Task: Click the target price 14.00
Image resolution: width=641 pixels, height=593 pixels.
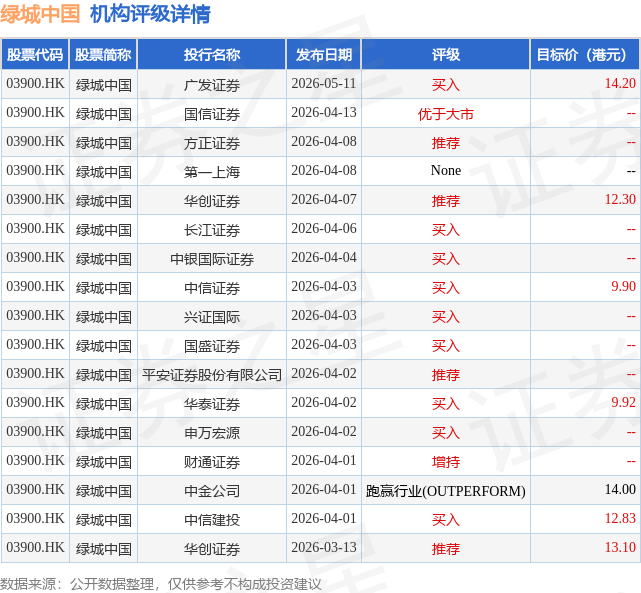Action: click(x=620, y=490)
